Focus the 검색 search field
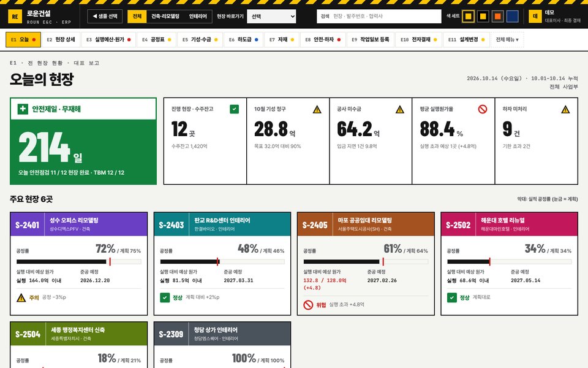588x368 pixels. click(x=379, y=17)
